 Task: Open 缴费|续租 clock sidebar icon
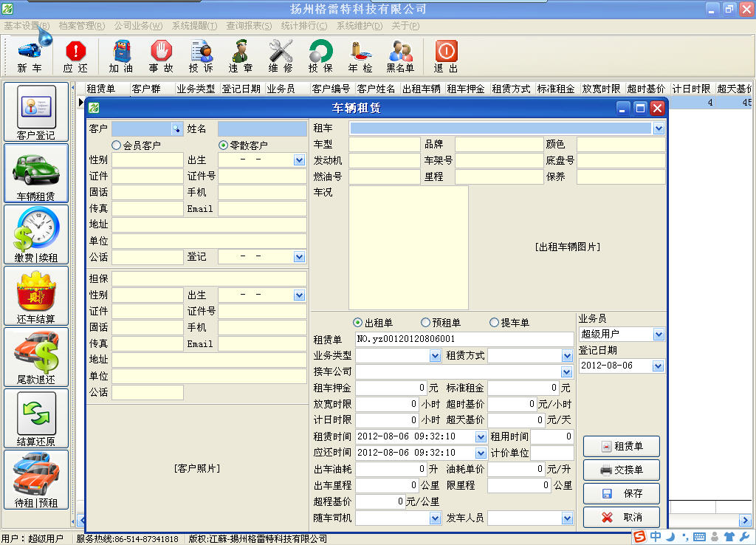36,235
